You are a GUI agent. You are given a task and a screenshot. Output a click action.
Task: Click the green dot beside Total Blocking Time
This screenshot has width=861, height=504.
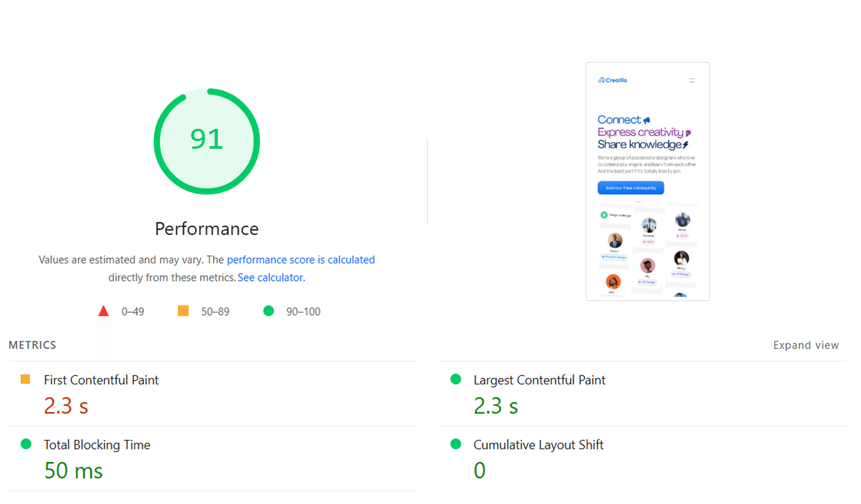click(x=26, y=444)
